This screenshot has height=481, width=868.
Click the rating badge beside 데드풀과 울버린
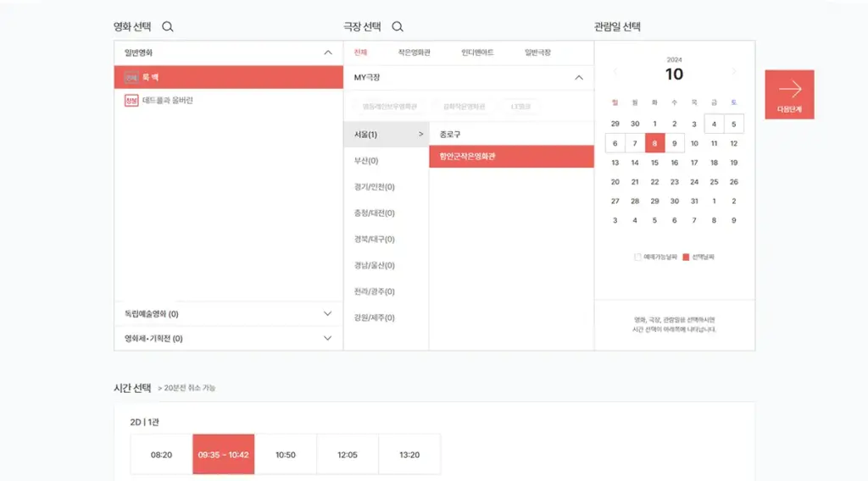click(x=131, y=101)
